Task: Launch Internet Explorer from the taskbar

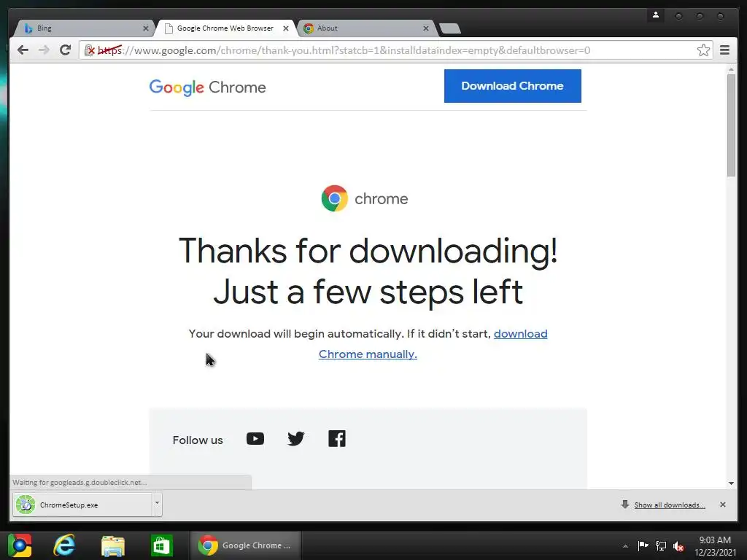Action: tap(64, 545)
